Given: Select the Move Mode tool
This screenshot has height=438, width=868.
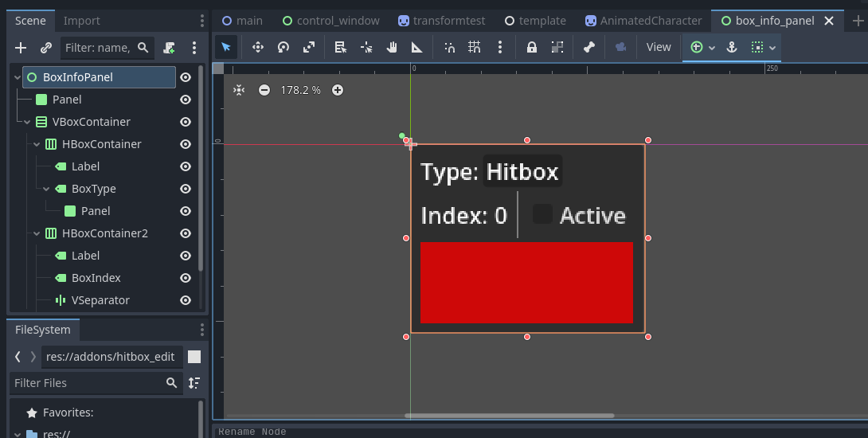Looking at the screenshot, I should pos(258,48).
